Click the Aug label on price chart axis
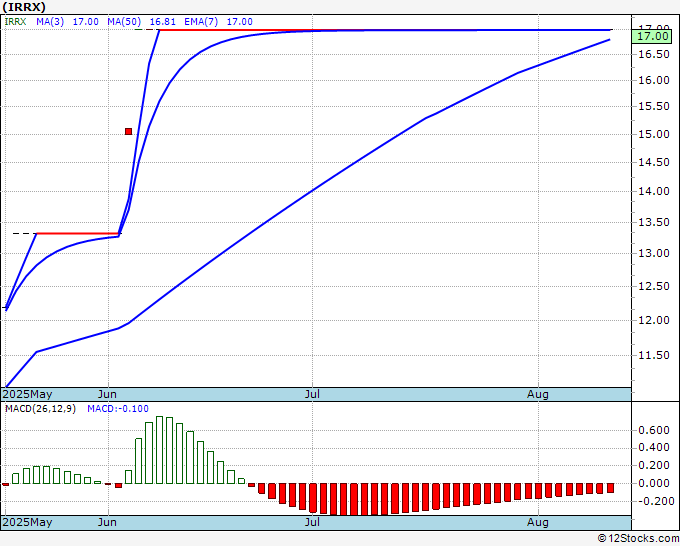The width and height of the screenshot is (680, 546). point(538,394)
